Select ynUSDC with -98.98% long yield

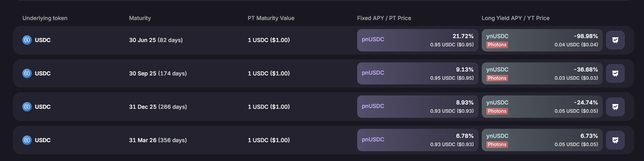[542, 40]
